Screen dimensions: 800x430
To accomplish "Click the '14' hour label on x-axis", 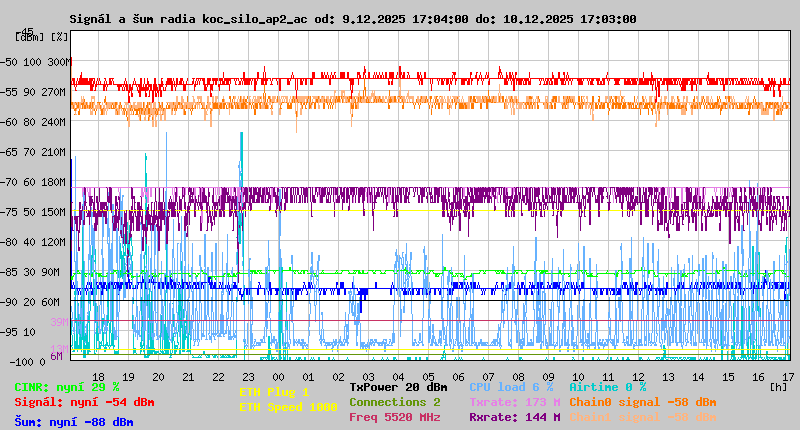I will (698, 377).
